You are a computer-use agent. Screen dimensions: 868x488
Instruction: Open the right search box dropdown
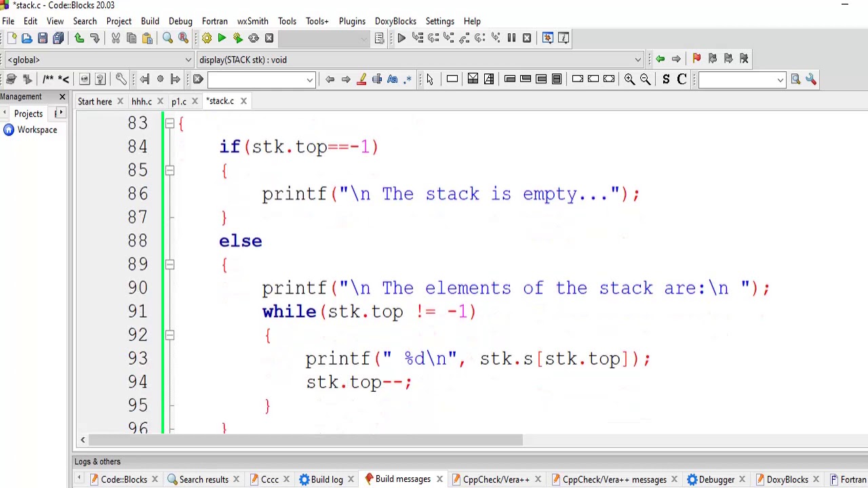[x=780, y=80]
